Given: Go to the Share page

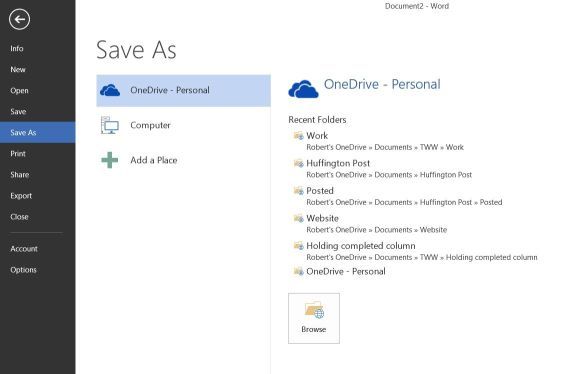Looking at the screenshot, I should pos(19,175).
